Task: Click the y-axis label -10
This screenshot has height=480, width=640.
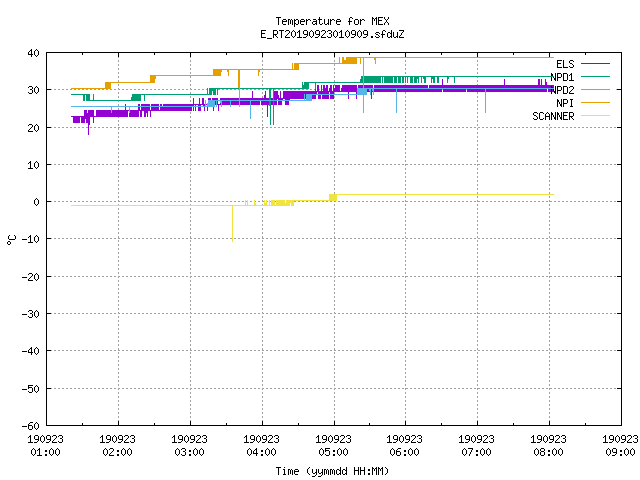Action: 31,239
